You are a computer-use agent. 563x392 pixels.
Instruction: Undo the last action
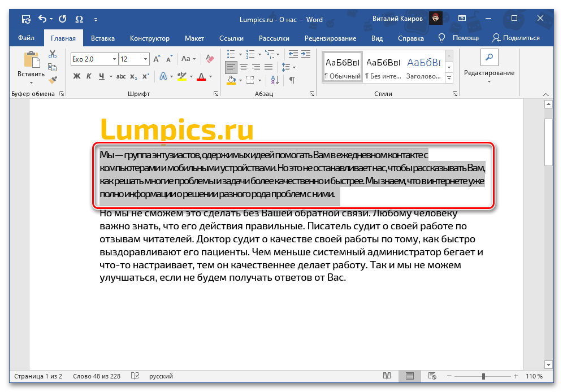click(42, 19)
